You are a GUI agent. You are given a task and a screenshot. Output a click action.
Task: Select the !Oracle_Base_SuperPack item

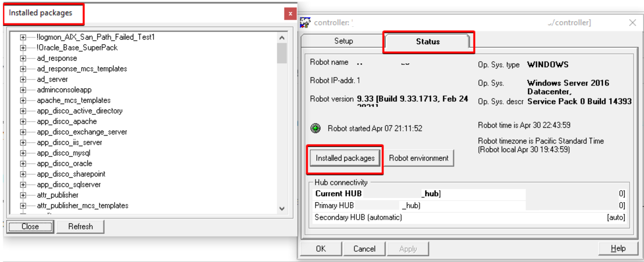[x=77, y=48]
